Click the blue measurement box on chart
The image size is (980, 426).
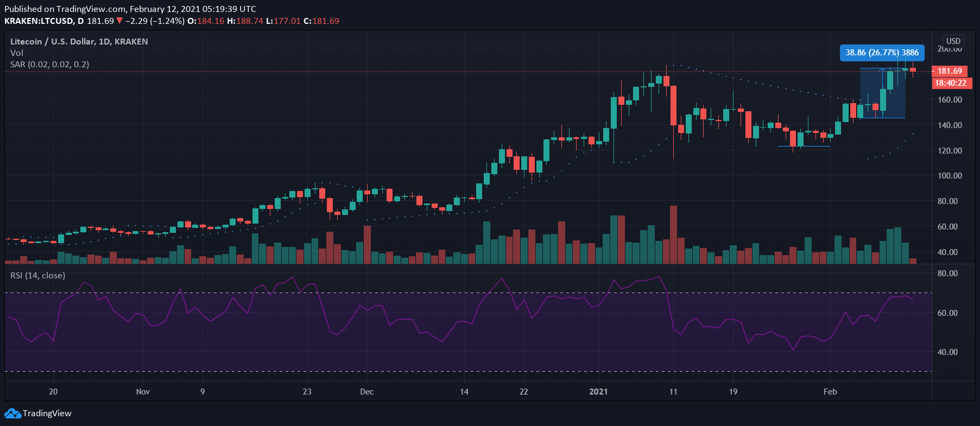pos(882,93)
